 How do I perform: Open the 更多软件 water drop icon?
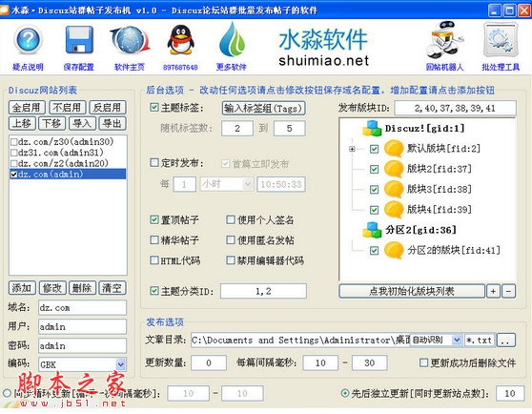(x=232, y=39)
